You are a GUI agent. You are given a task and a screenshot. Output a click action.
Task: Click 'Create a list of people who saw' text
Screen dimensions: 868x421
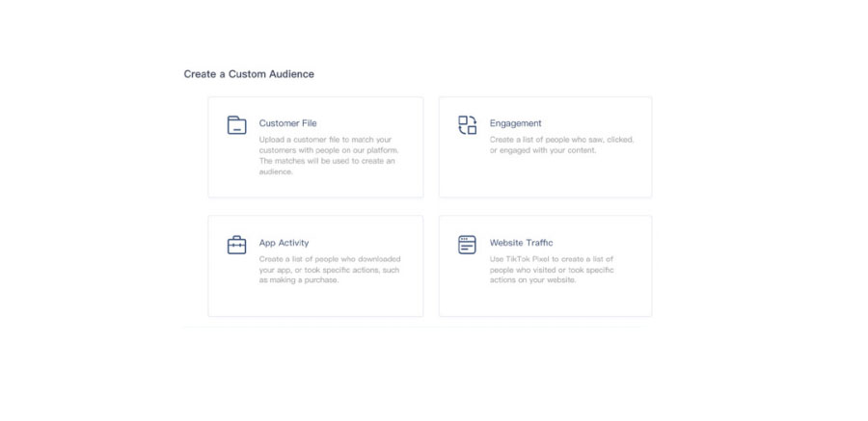tap(562, 145)
